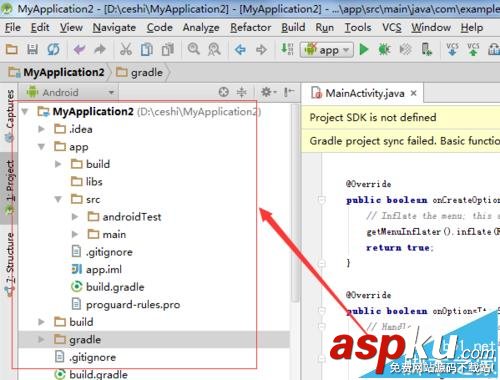
Task: Select the gradle folder row
Action: click(x=153, y=339)
